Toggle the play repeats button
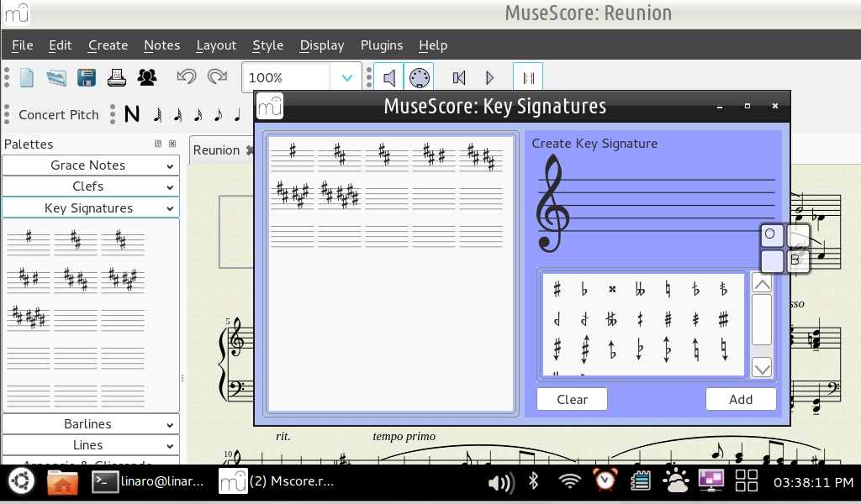Image resolution: width=861 pixels, height=504 pixels. pos(528,77)
